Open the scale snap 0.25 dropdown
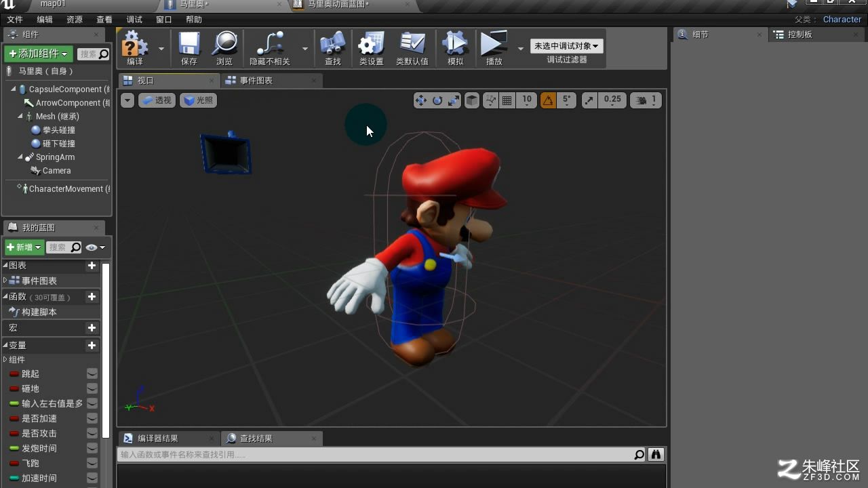 coord(612,100)
